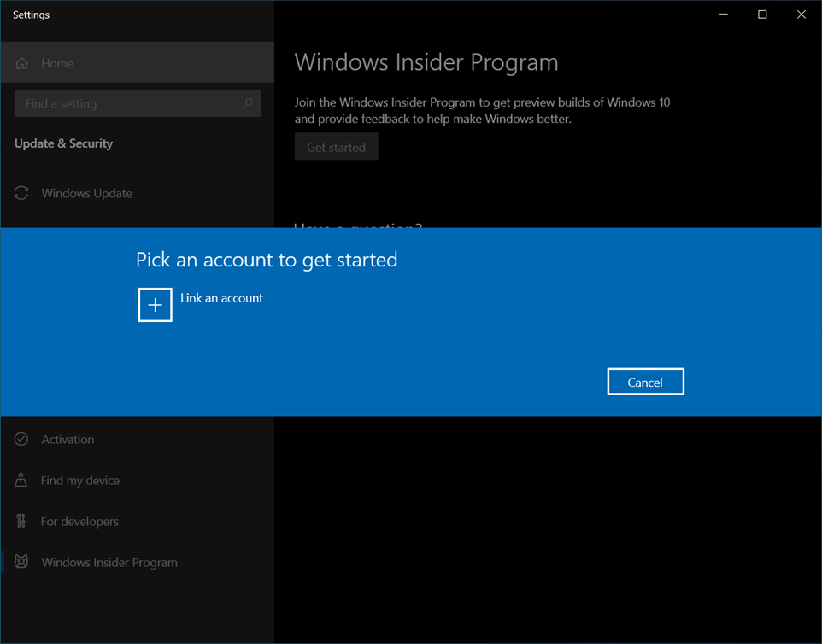This screenshot has height=644, width=822.
Task: Maximize the Settings window
Action: coord(762,15)
